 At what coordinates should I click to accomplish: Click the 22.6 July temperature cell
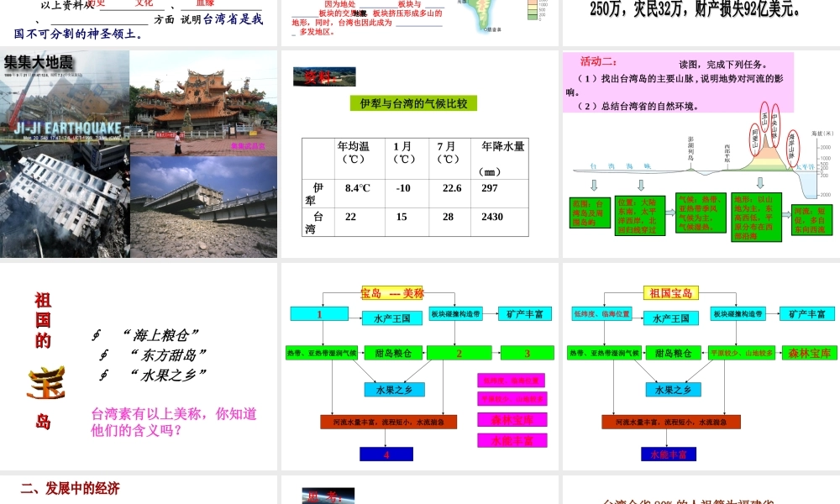(x=450, y=193)
